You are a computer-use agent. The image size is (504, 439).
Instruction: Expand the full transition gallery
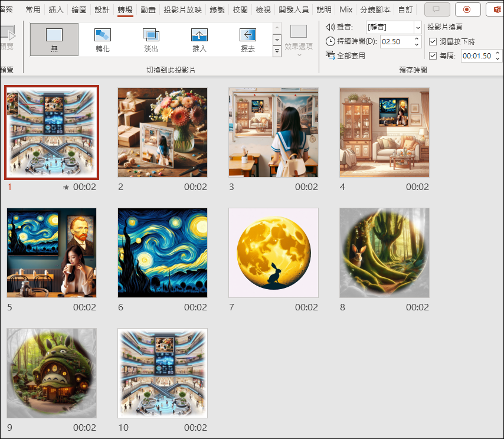click(277, 51)
